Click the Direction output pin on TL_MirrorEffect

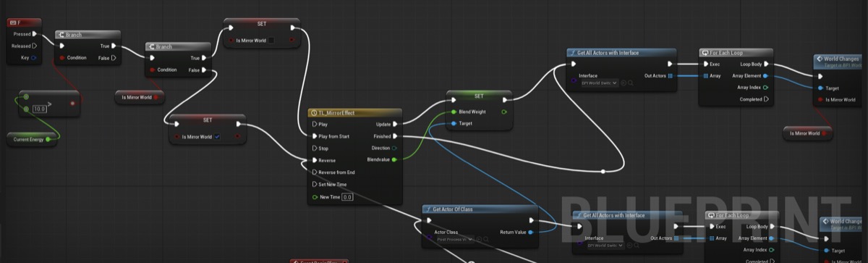tap(394, 148)
